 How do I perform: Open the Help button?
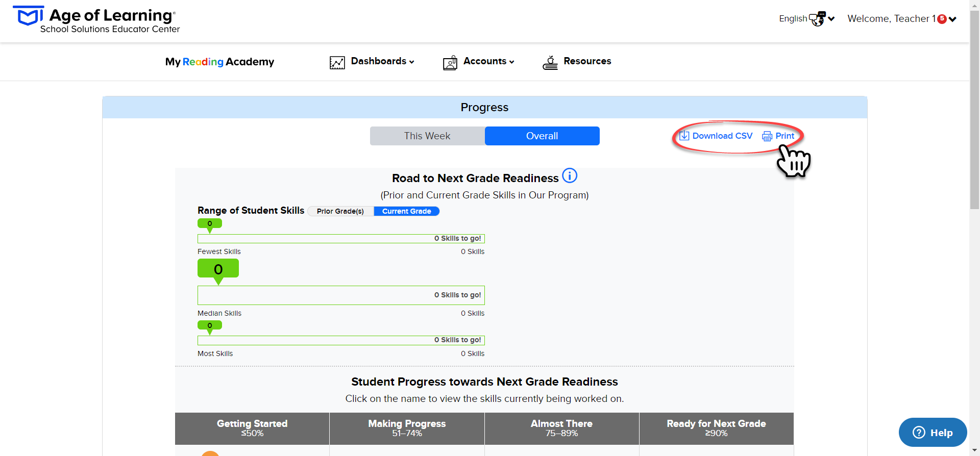click(x=933, y=433)
